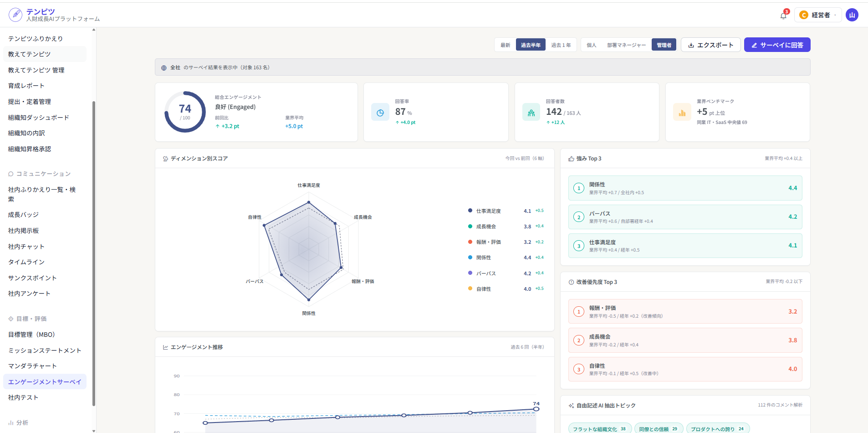The image size is (868, 433).
Task: Switch the view scope to 個人
Action: [592, 45]
